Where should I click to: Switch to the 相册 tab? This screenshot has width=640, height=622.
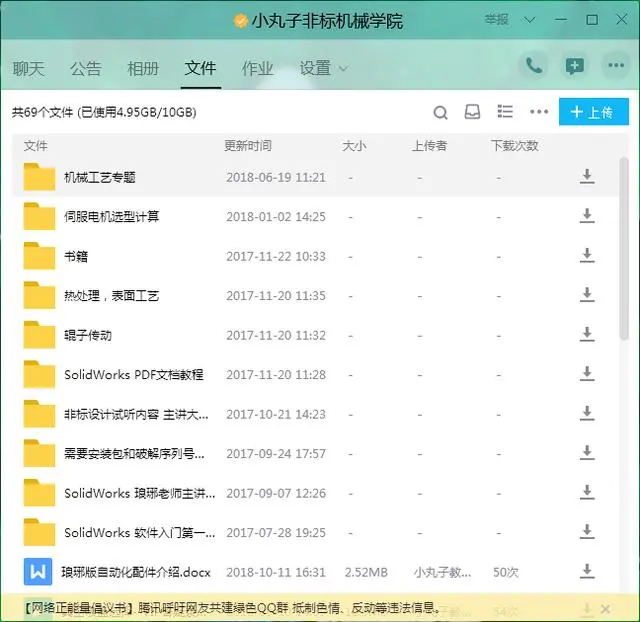[x=143, y=68]
